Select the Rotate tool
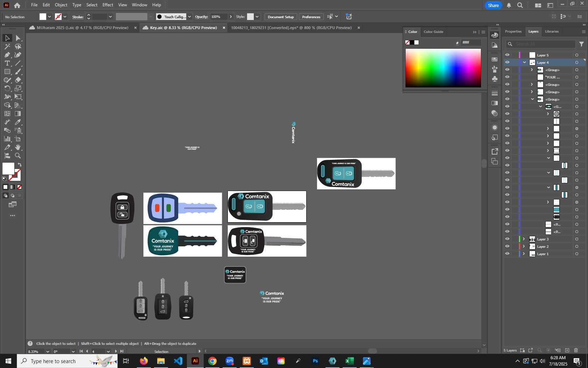Screen dimensions: 588x368 7,88
